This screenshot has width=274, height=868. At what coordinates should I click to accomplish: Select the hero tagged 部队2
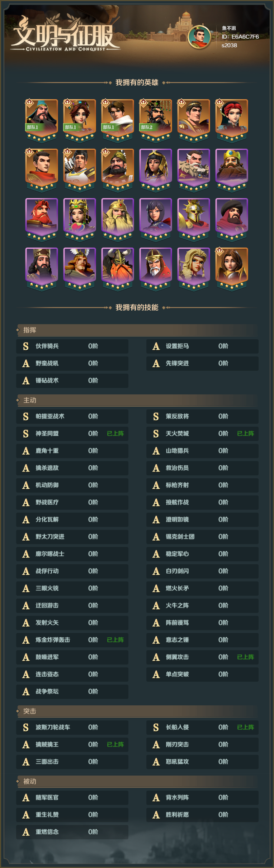pos(156,120)
